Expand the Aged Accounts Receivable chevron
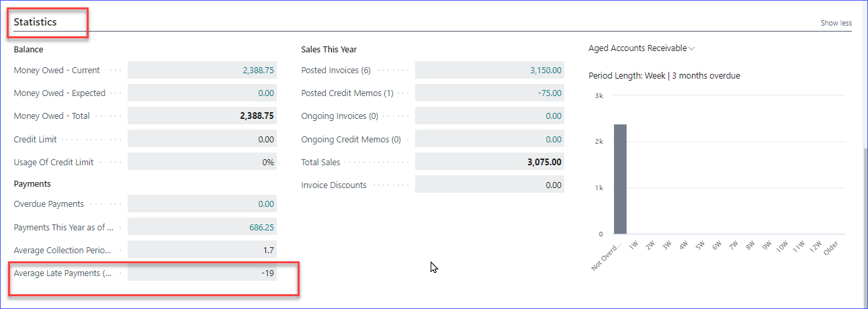Screen dimensions: 868x309 pyautogui.click(x=692, y=48)
